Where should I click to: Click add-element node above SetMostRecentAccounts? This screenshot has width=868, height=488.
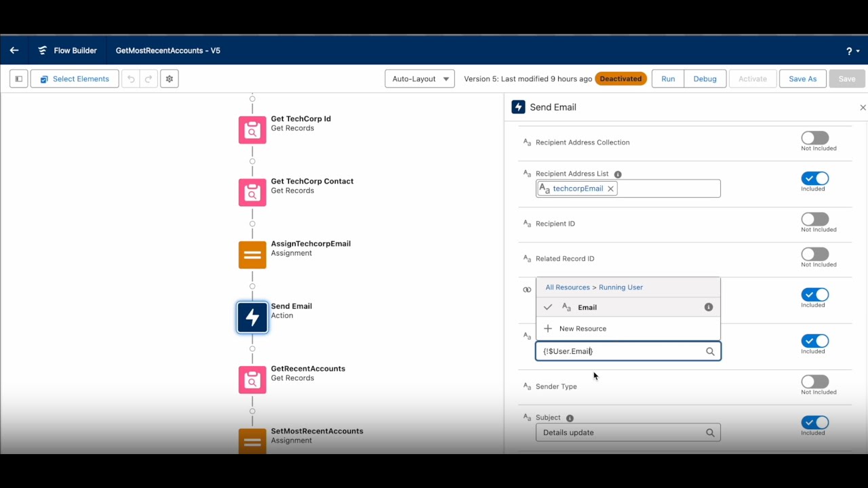point(252,411)
